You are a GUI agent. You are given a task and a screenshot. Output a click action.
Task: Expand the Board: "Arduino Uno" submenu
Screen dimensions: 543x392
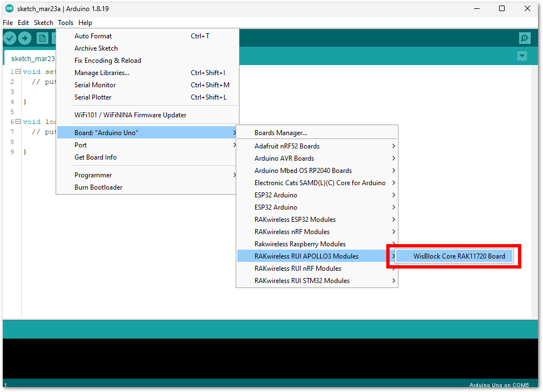click(x=147, y=133)
